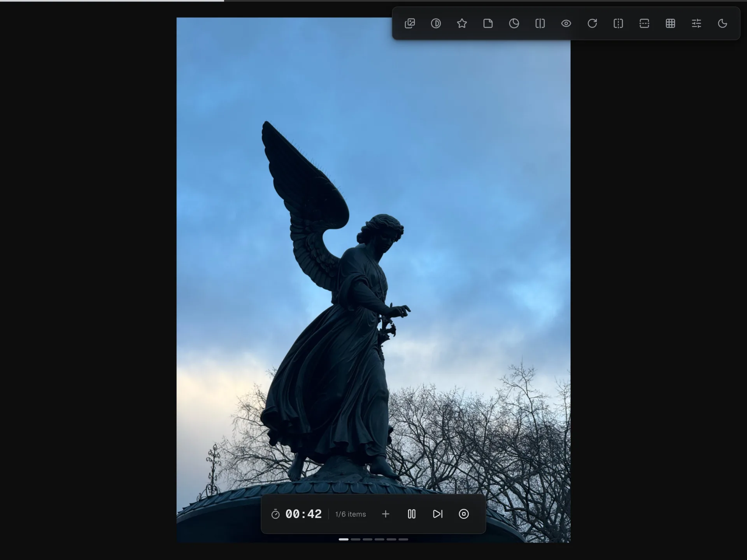Flip the image horizontally
This screenshot has width=747, height=560.
pyautogui.click(x=618, y=23)
